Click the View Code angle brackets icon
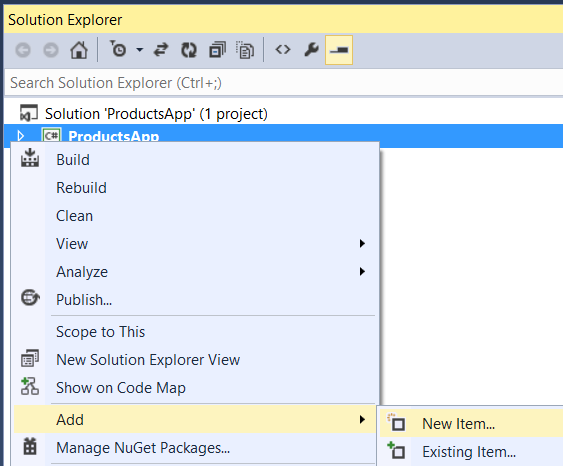Viewport: 563px width, 466px height. (x=283, y=50)
